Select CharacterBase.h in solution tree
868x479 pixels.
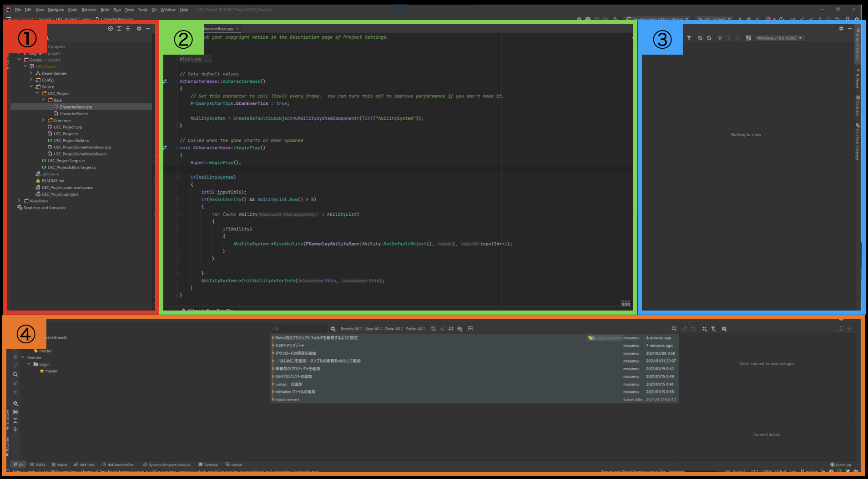coord(74,114)
